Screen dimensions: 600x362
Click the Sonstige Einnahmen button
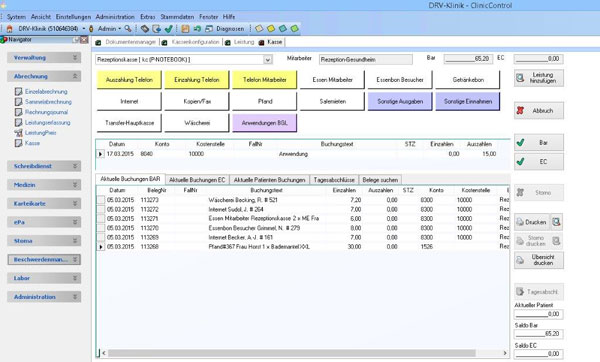click(468, 101)
